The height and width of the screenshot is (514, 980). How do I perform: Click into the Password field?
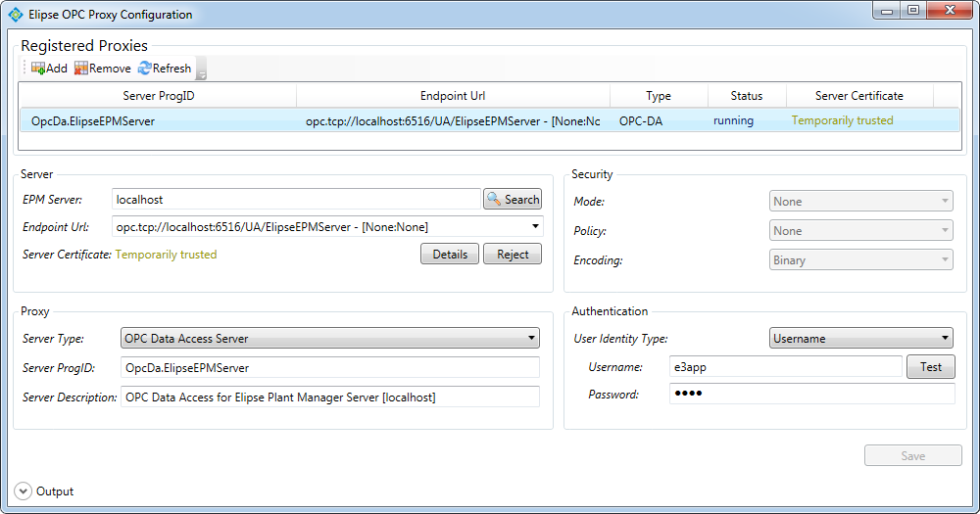(x=811, y=395)
